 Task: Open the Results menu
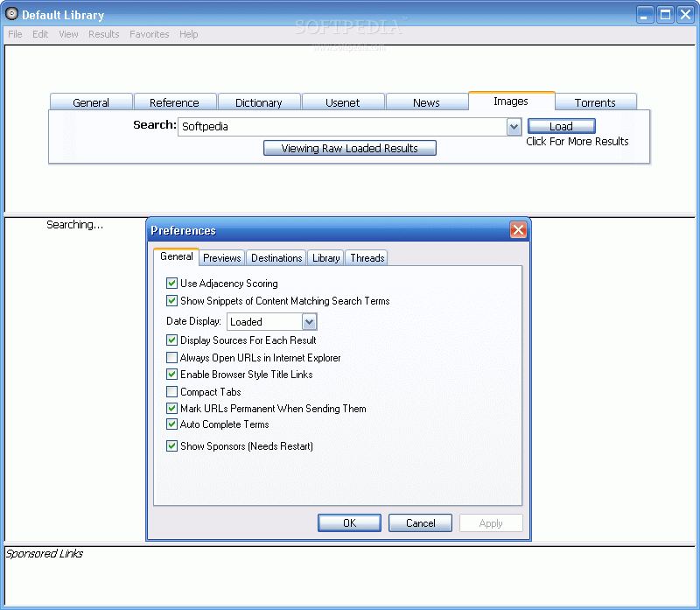coord(103,34)
